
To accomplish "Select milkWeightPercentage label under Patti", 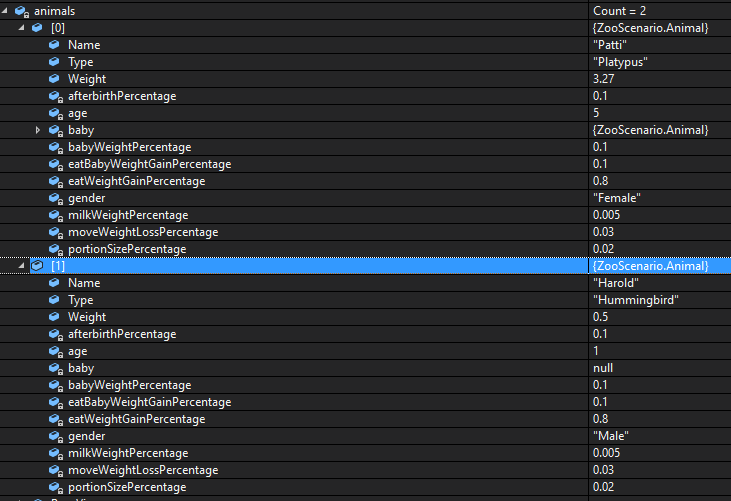I will tap(128, 215).
